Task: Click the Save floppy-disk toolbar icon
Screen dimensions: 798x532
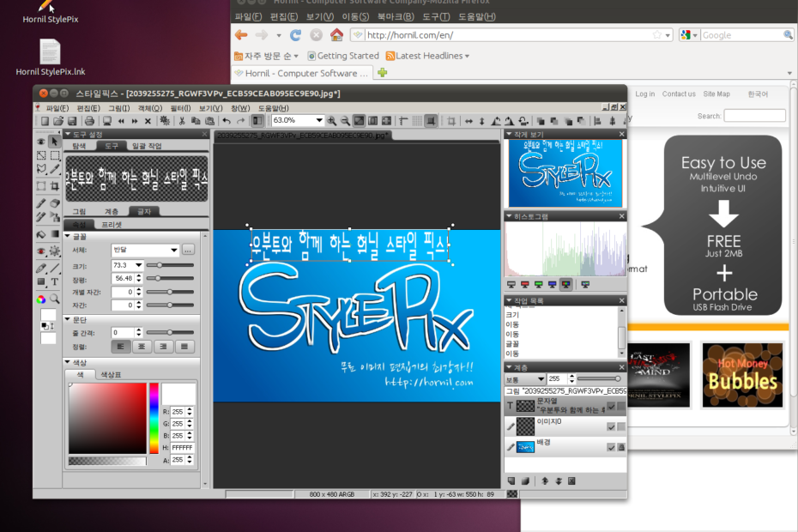Action: tap(72, 121)
